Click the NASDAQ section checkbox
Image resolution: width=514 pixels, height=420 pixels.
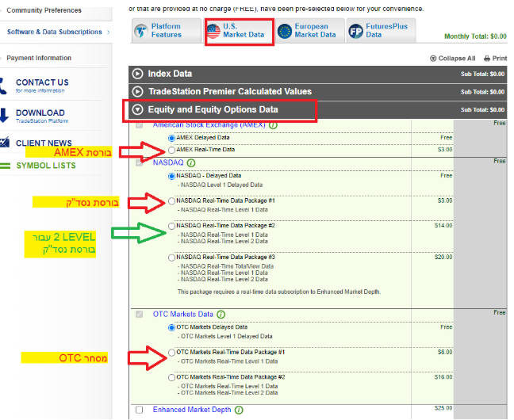140,162
